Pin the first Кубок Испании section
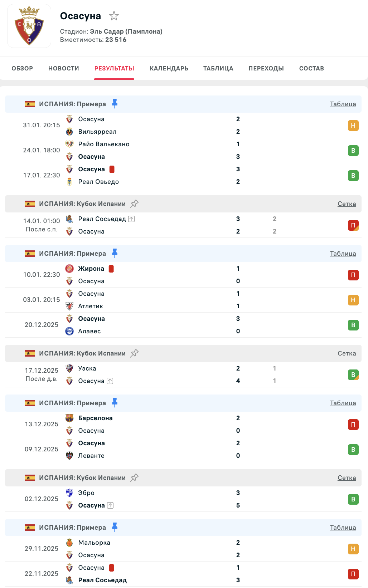Viewport: 368px width, 588px height. (134, 204)
